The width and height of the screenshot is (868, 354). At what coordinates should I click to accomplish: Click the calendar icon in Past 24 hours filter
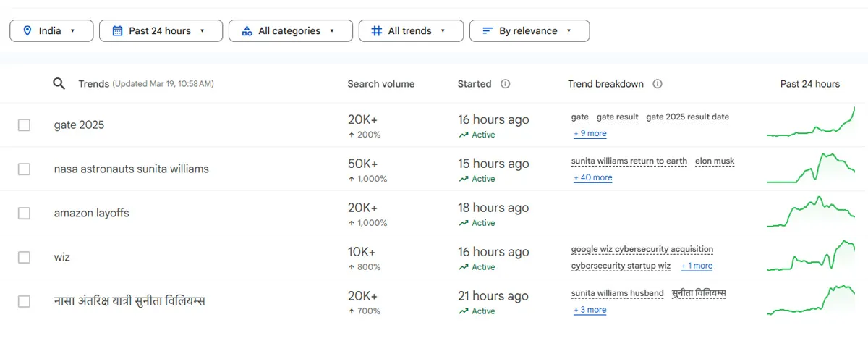(x=118, y=31)
